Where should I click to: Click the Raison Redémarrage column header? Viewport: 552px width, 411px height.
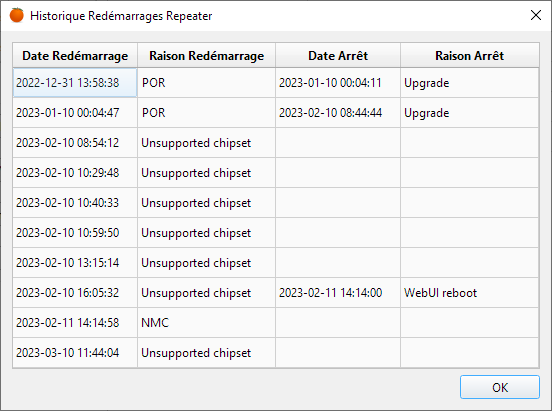pos(206,55)
